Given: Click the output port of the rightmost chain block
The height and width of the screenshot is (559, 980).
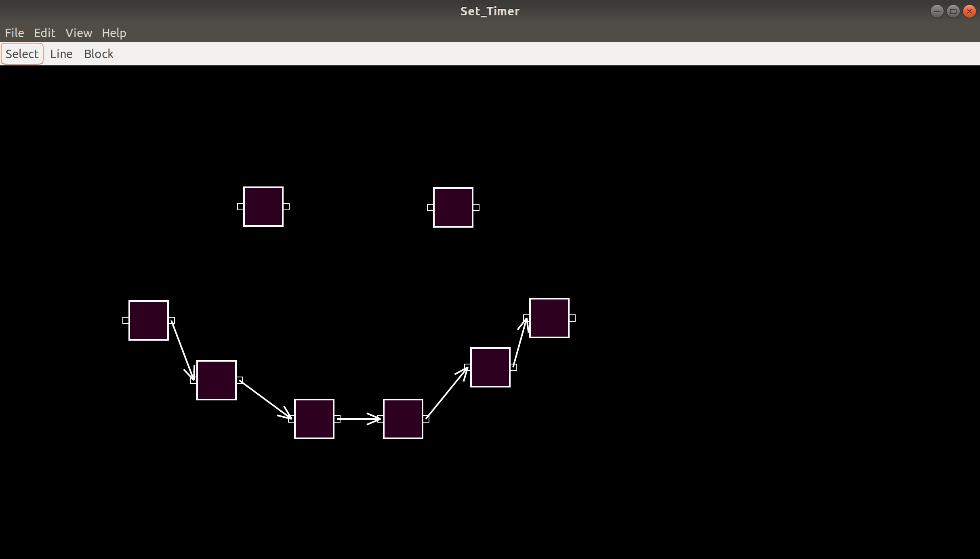Looking at the screenshot, I should click(572, 318).
